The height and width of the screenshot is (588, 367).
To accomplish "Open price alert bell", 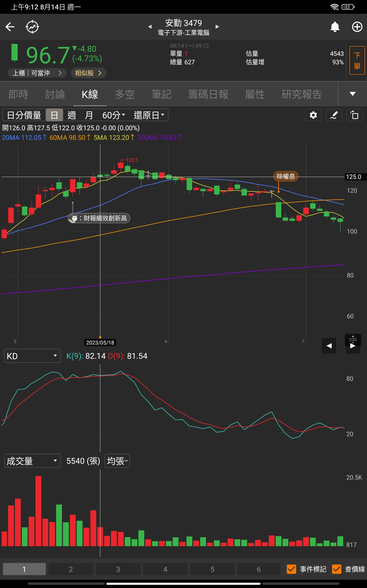I will pyautogui.click(x=335, y=27).
